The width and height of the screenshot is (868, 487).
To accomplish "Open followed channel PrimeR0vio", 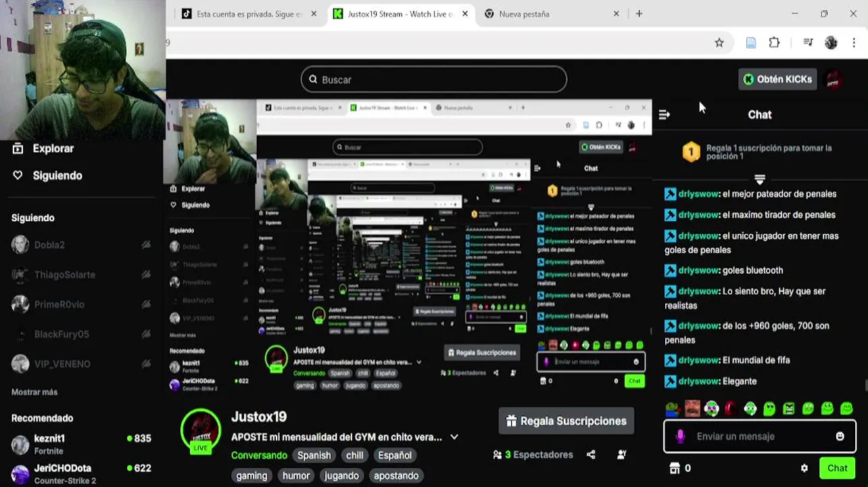I will tap(81, 304).
